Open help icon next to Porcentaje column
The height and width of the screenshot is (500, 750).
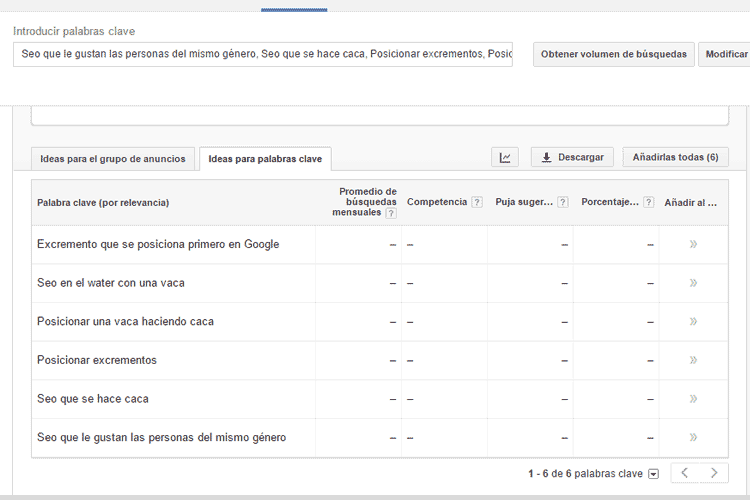[648, 202]
